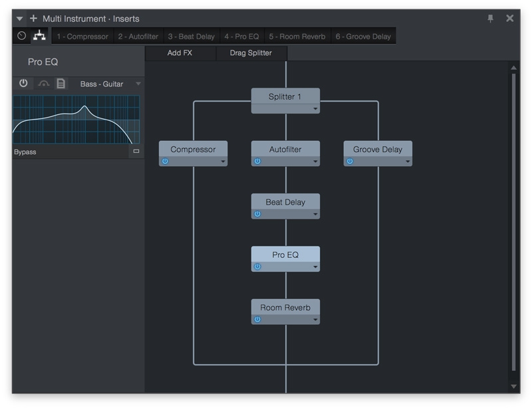The height and width of the screenshot is (408, 532).
Task: Pin the Inserts window
Action: click(491, 19)
